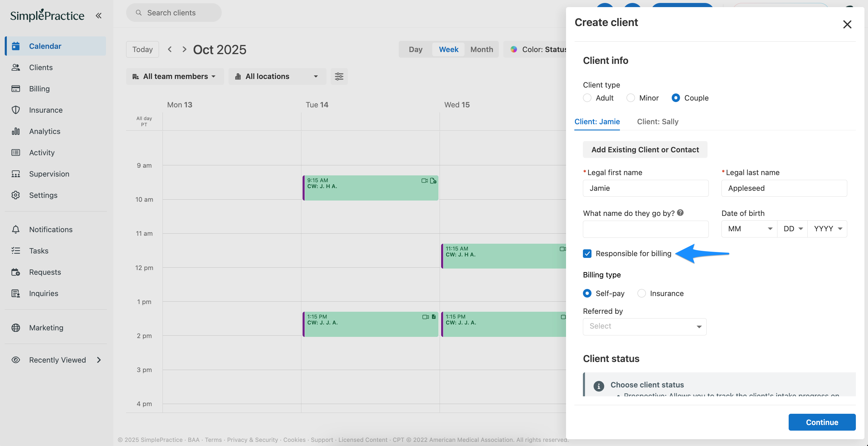The height and width of the screenshot is (446, 868).
Task: Open the Cookies footer link
Action: (294, 439)
